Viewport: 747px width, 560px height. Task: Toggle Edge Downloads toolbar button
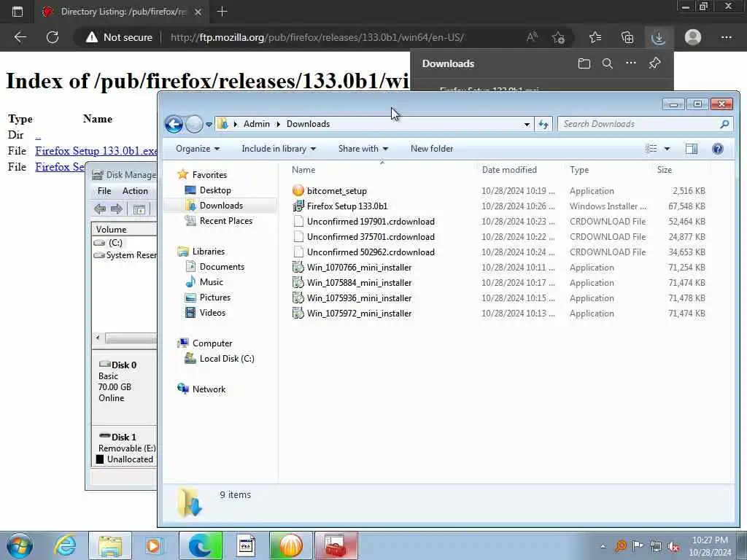point(659,37)
